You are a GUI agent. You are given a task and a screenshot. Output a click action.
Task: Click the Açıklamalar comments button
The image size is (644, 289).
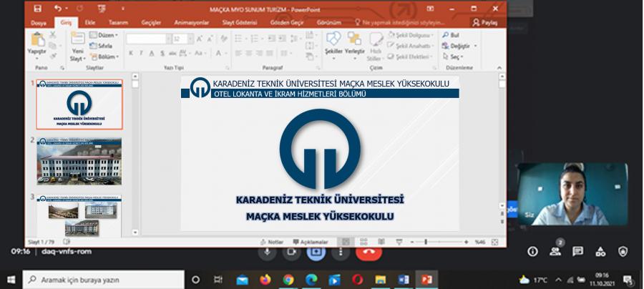310,242
